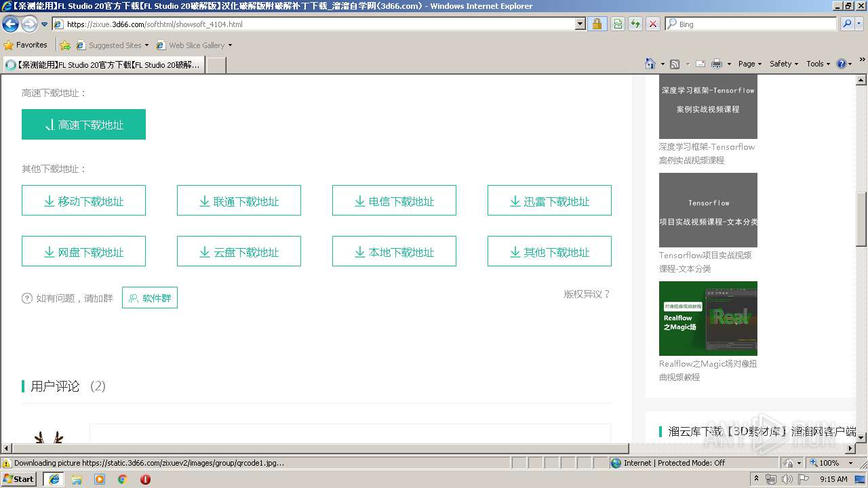868x488 pixels.
Task: Click the horizontal scrollbar thumb
Action: click(x=320, y=448)
